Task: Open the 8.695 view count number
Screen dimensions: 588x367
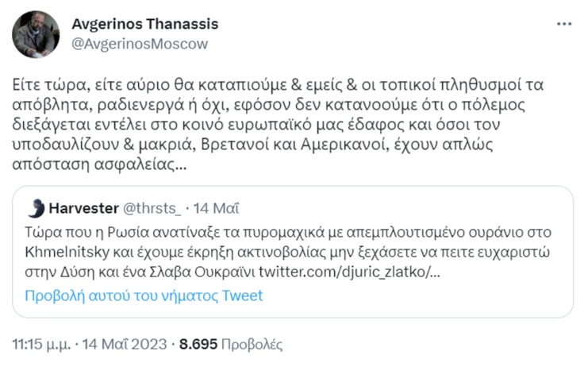Action: tap(198, 344)
